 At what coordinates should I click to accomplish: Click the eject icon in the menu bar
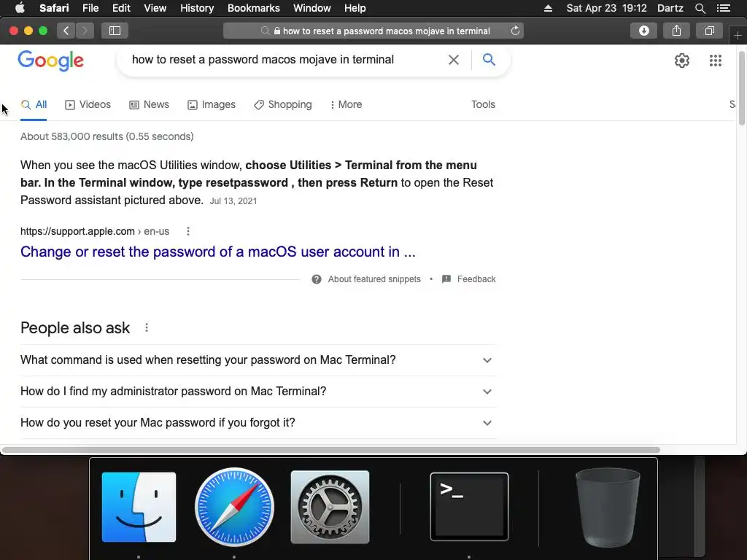549,8
